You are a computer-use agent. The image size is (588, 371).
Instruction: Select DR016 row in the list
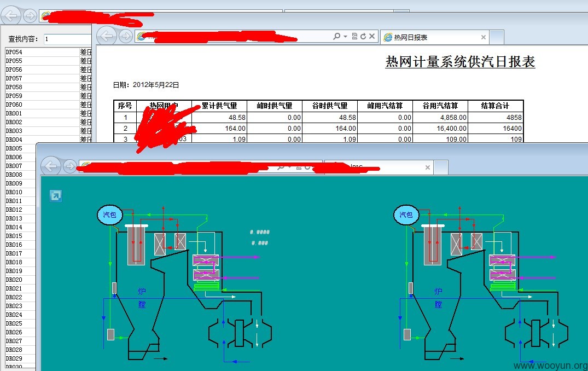(x=20, y=245)
